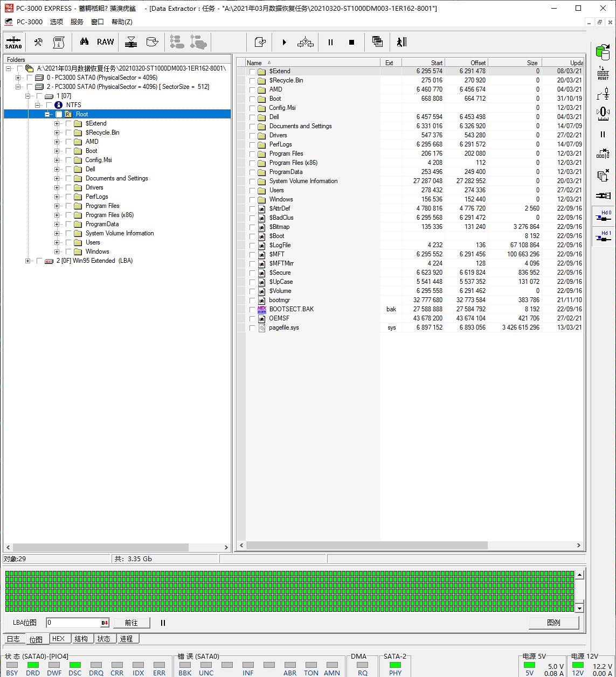The width and height of the screenshot is (616, 677).
Task: Click the SATA0 port toolbar icon
Action: (13, 42)
